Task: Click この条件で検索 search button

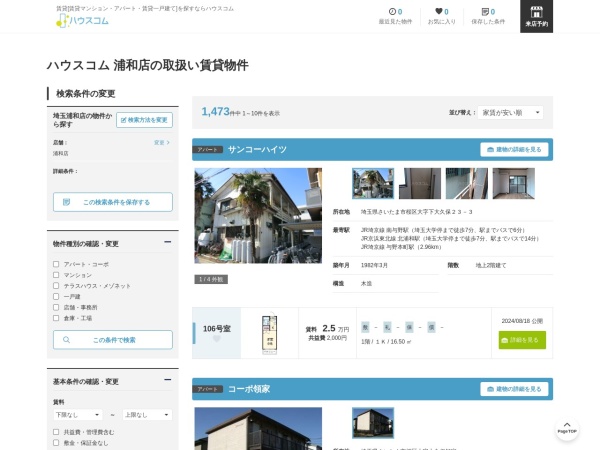Action: click(x=112, y=340)
